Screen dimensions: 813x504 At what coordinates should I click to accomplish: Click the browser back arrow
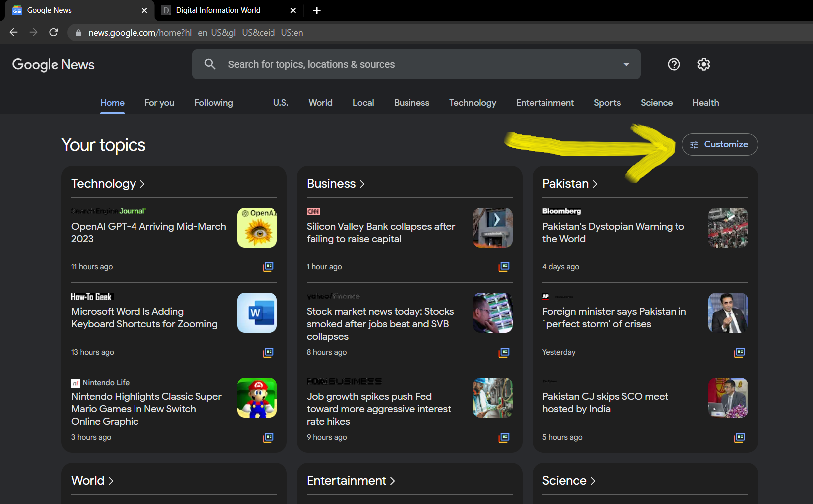14,32
